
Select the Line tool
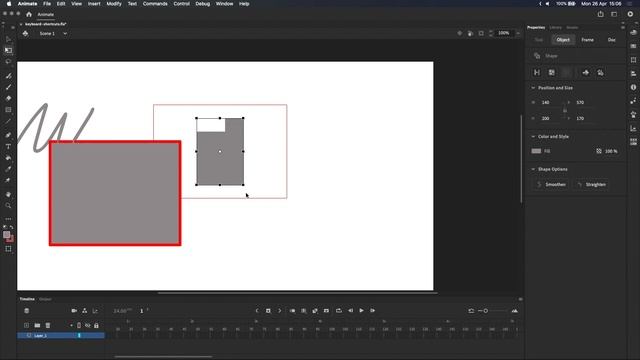point(8,121)
